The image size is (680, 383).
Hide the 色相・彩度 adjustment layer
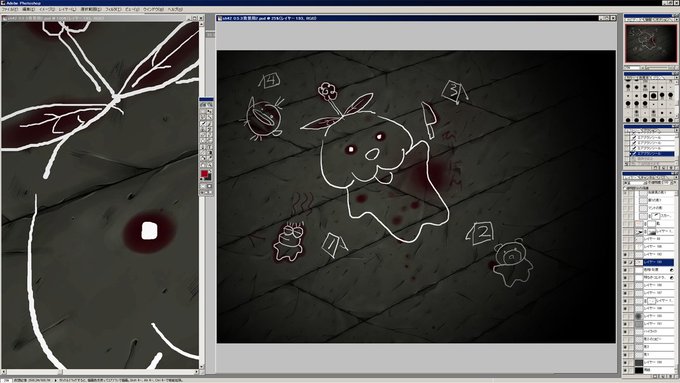point(625,270)
